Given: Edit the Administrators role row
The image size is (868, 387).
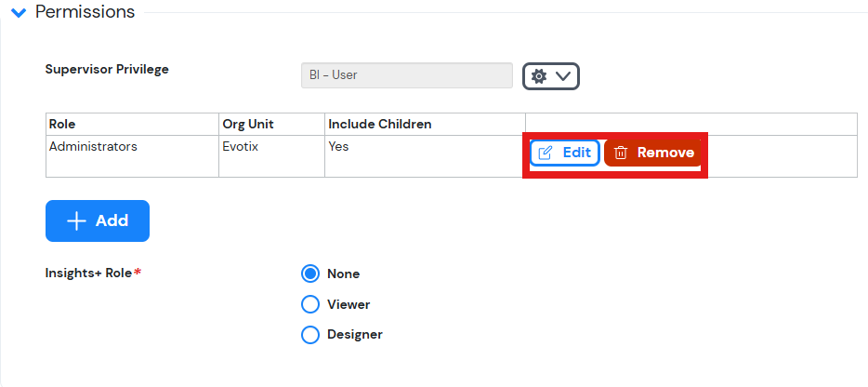Looking at the screenshot, I should pyautogui.click(x=565, y=153).
